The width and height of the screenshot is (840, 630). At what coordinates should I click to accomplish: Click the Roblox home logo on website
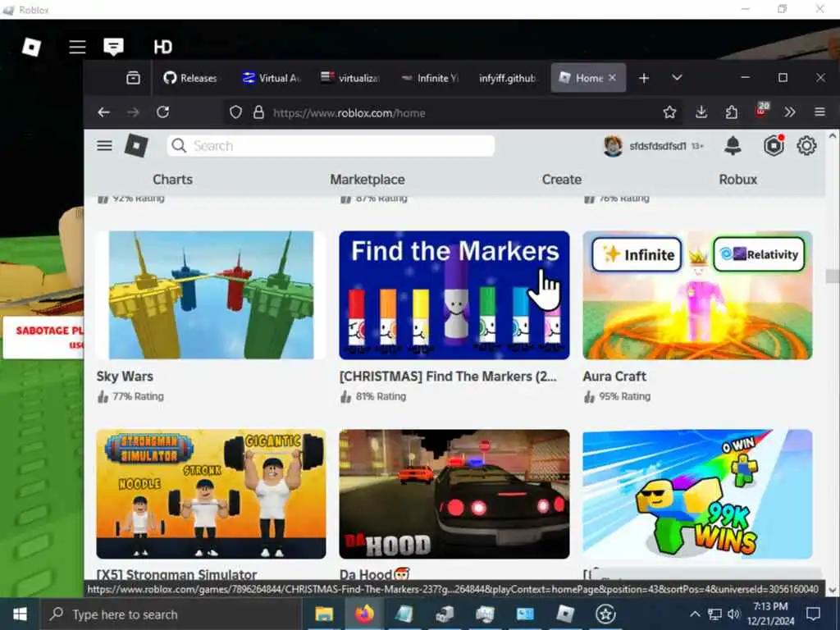[136, 146]
